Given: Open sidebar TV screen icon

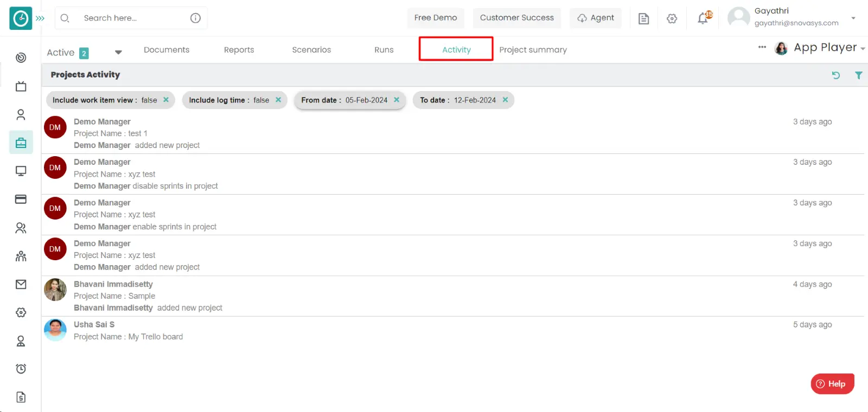Looking at the screenshot, I should click(21, 86).
